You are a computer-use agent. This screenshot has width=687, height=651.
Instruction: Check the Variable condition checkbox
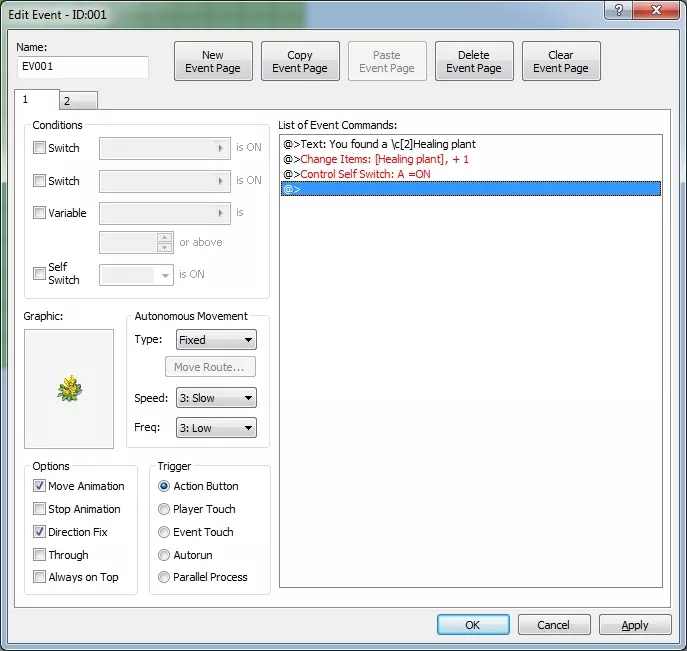[x=39, y=213]
